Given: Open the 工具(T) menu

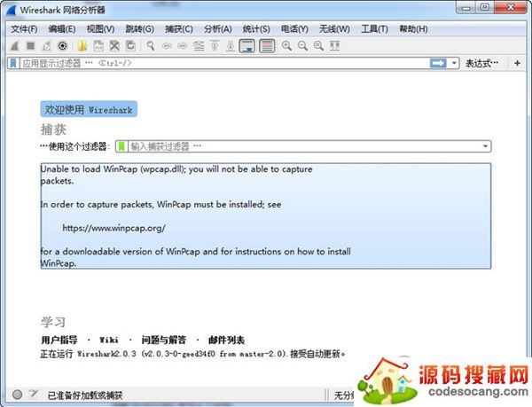Looking at the screenshot, I should click(374, 29).
